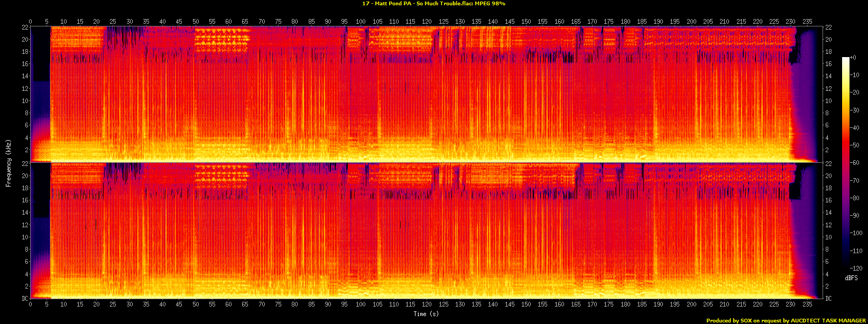Click the '-50' value on the dBFS scale
Screen dimensions: 868x324
[x=854, y=145]
